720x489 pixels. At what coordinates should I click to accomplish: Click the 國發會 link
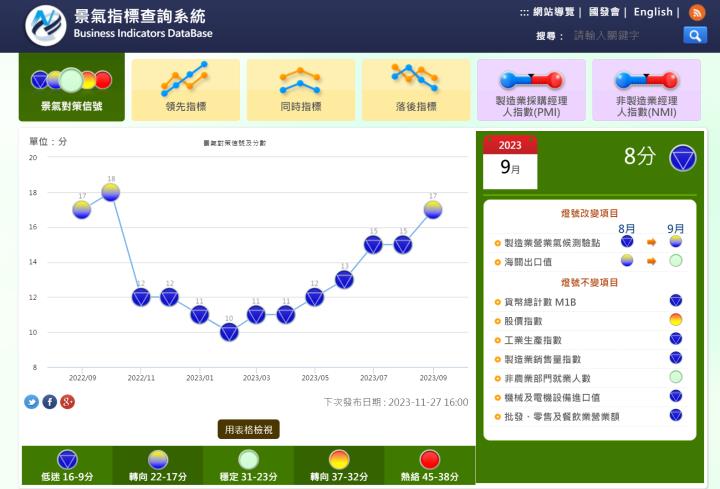[x=604, y=12]
